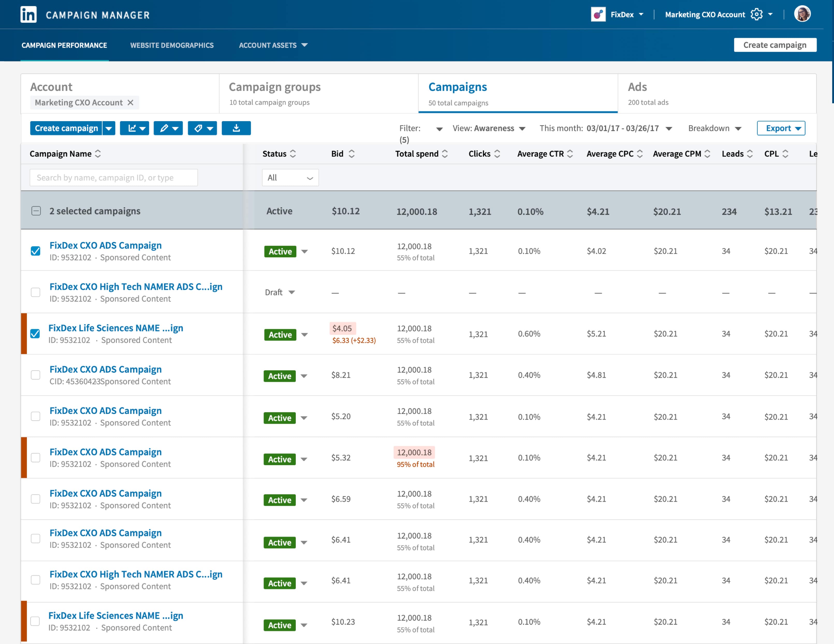Screen dimensions: 834x644
Task: Uncheck the first FixDex CXO ADS Campaign row
Action: coord(35,251)
